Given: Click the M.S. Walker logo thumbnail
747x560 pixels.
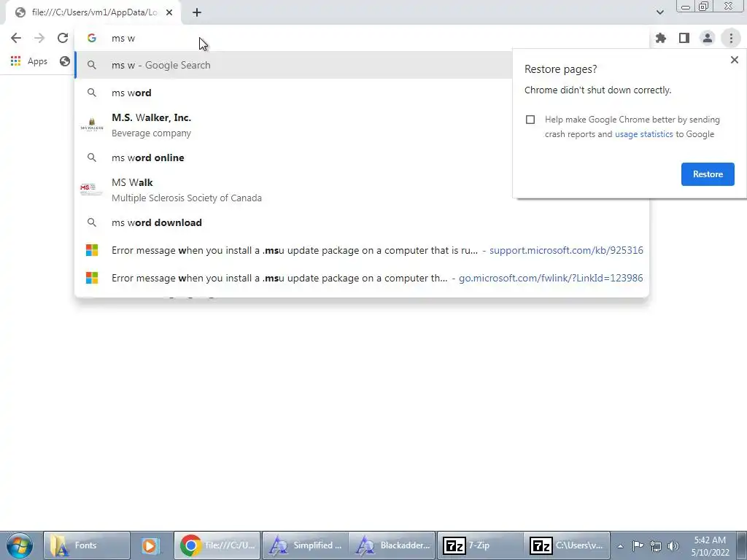Looking at the screenshot, I should [x=92, y=125].
